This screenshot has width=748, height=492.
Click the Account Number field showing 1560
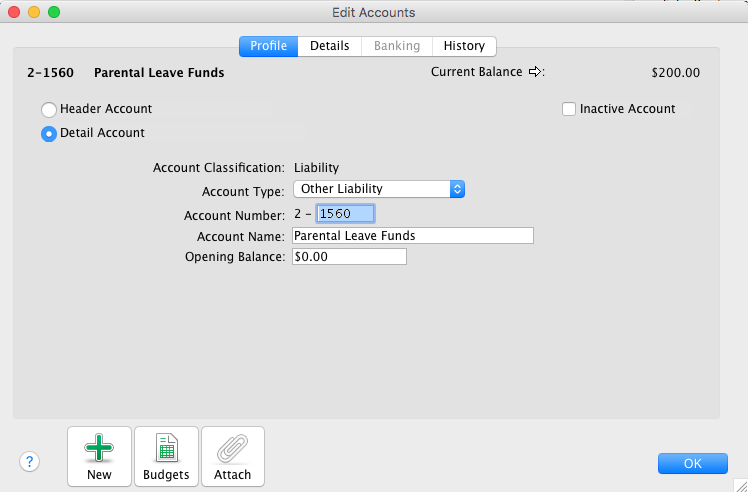tap(345, 214)
